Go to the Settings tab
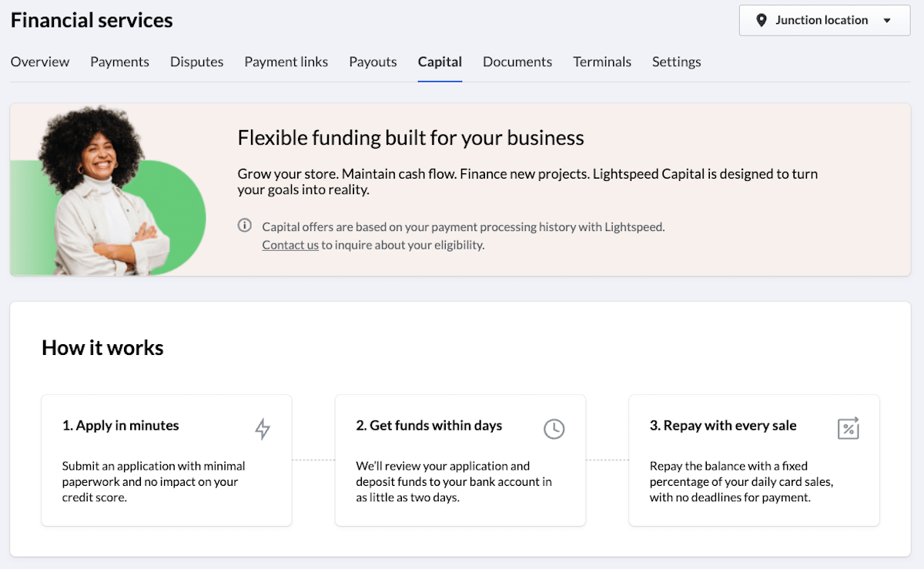Screen dimensions: 924x569 pos(676,62)
